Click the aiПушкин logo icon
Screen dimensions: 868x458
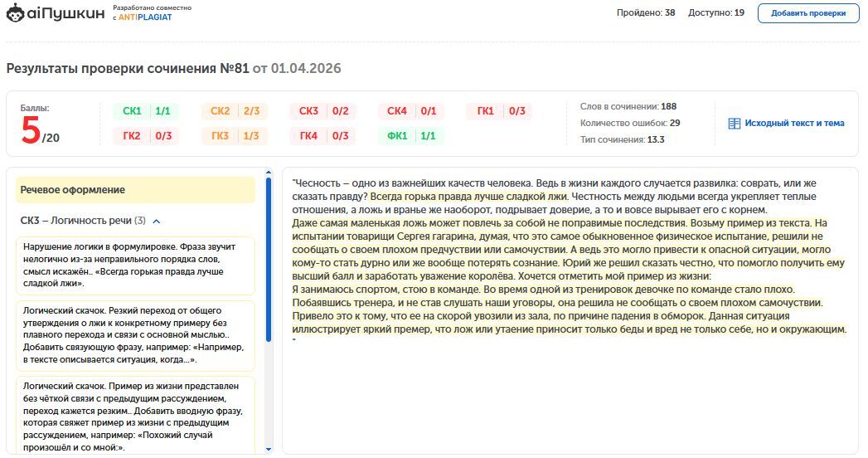click(x=17, y=12)
